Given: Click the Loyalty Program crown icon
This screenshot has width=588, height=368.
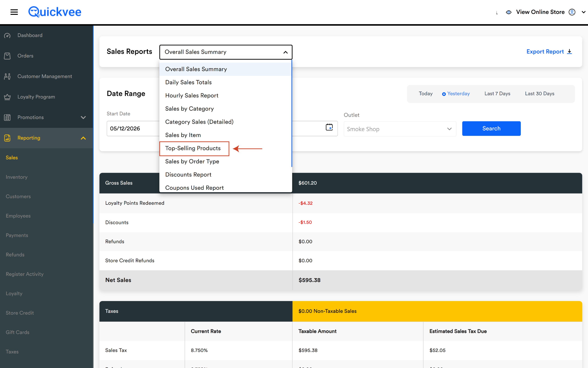Looking at the screenshot, I should (x=7, y=97).
